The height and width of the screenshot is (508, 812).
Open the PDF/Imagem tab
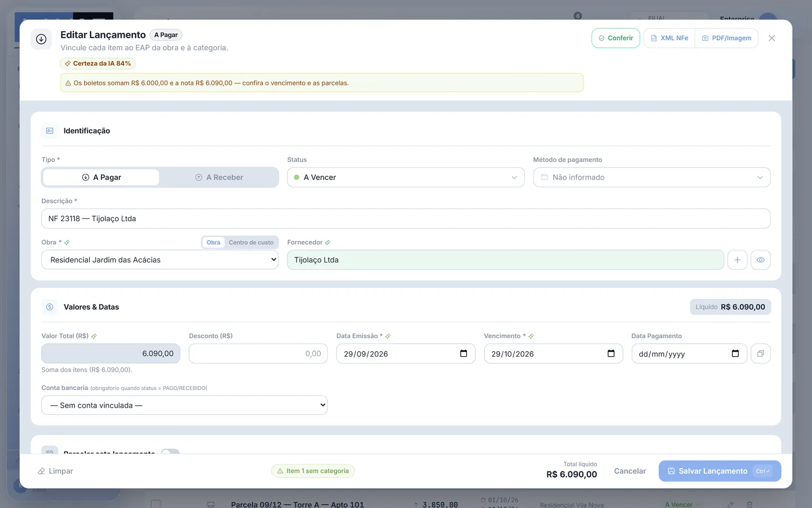coord(726,38)
